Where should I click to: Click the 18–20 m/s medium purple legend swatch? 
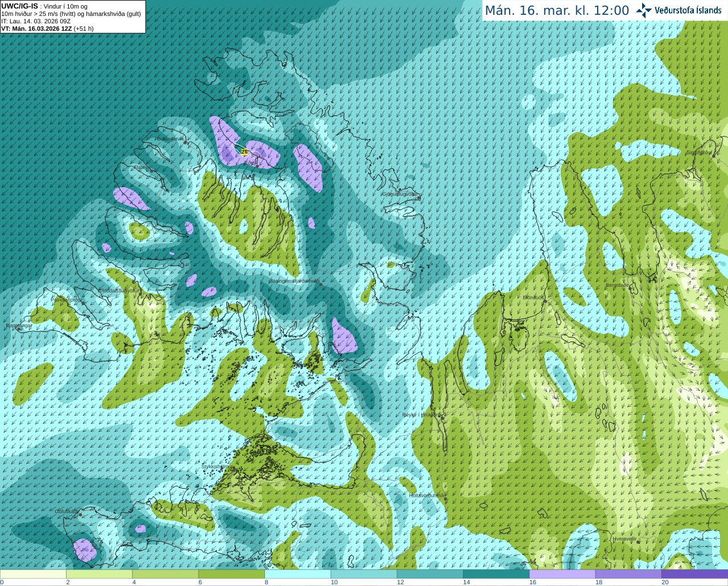tap(628, 574)
